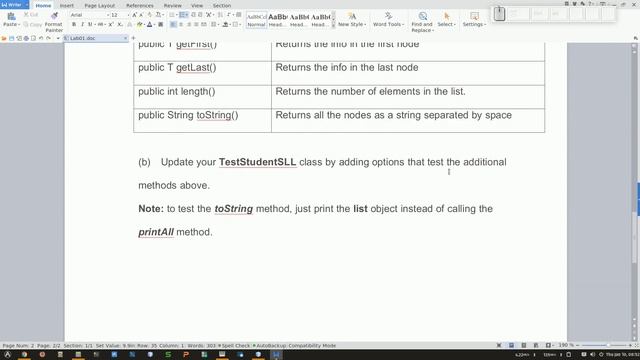Align text left

pos(173,24)
